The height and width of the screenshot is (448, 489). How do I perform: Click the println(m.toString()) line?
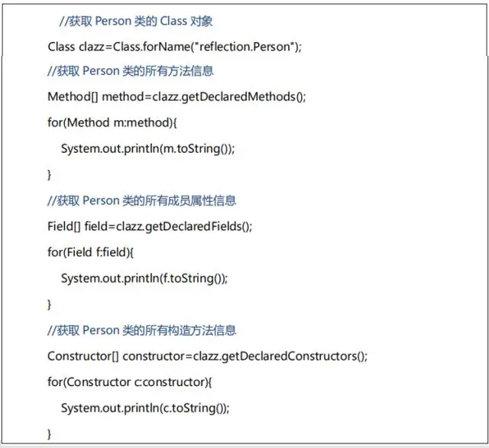(147, 148)
